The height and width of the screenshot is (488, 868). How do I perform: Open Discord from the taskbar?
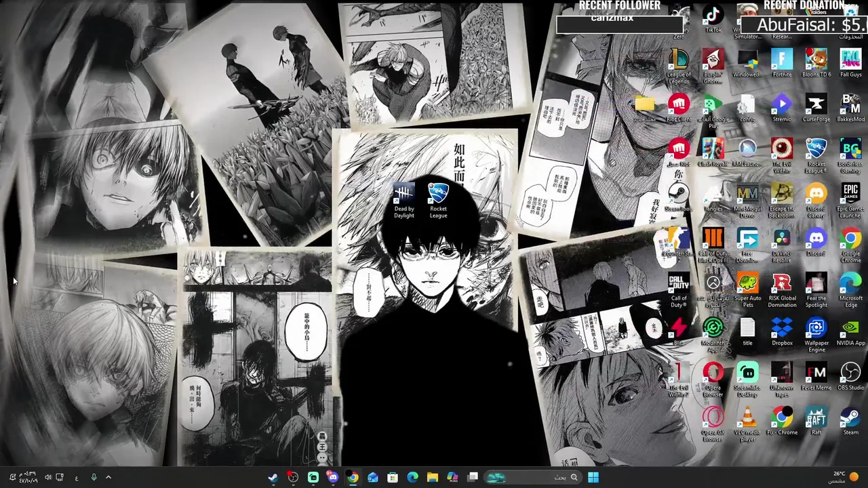tap(333, 477)
